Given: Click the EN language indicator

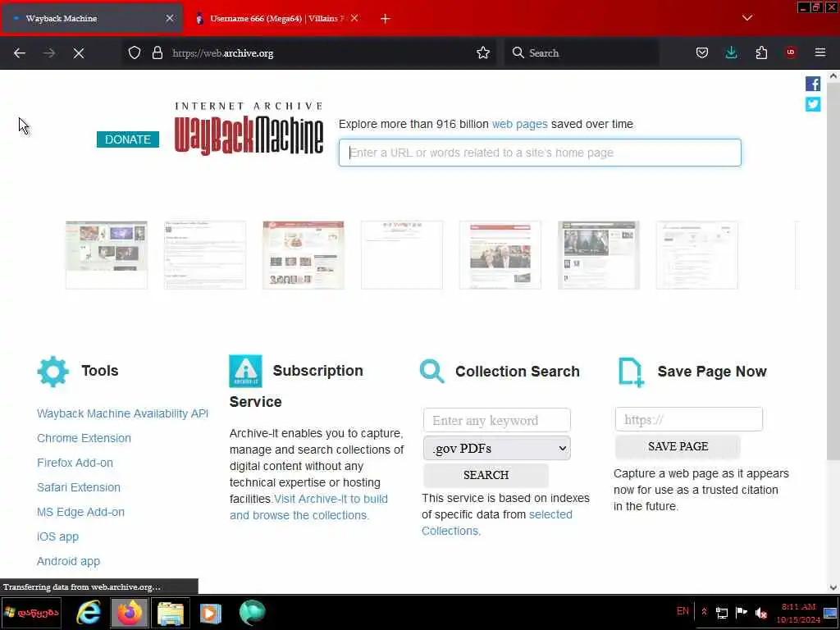Looking at the screenshot, I should point(682,611).
